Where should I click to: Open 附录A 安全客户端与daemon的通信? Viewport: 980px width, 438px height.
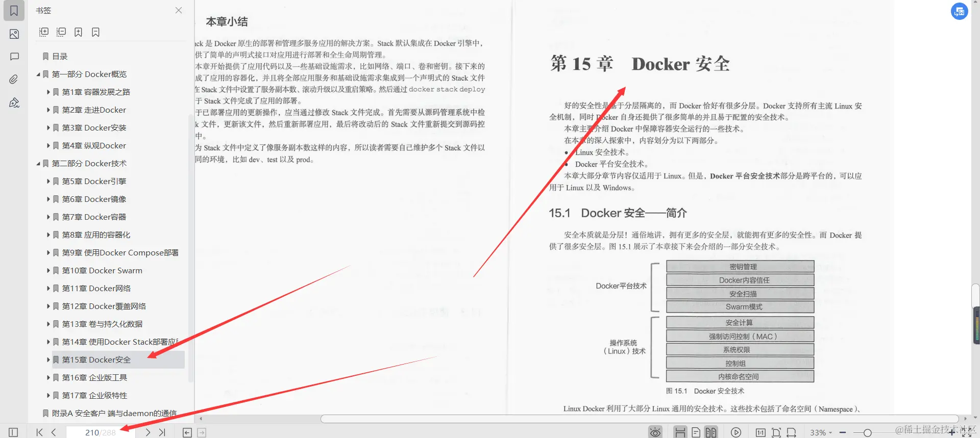[114, 414]
